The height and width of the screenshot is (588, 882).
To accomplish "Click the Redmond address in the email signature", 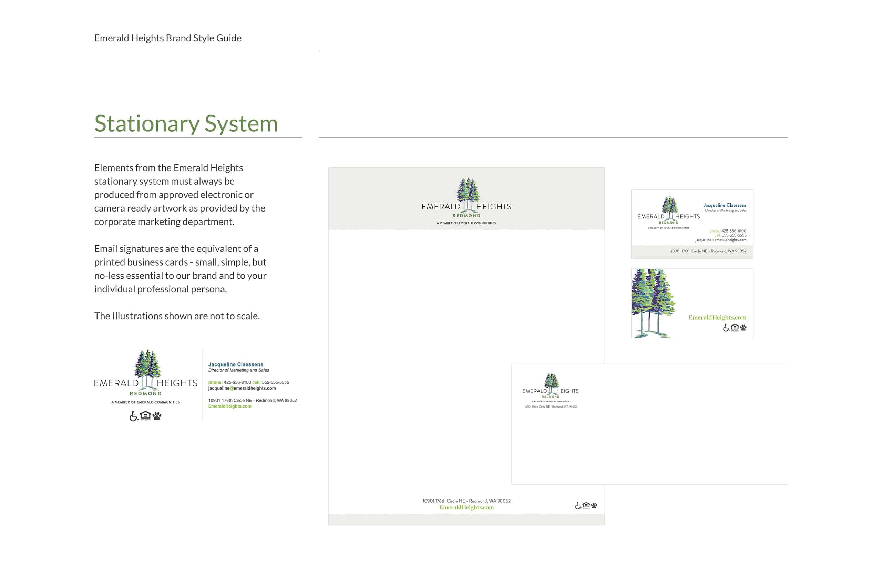I will click(253, 401).
